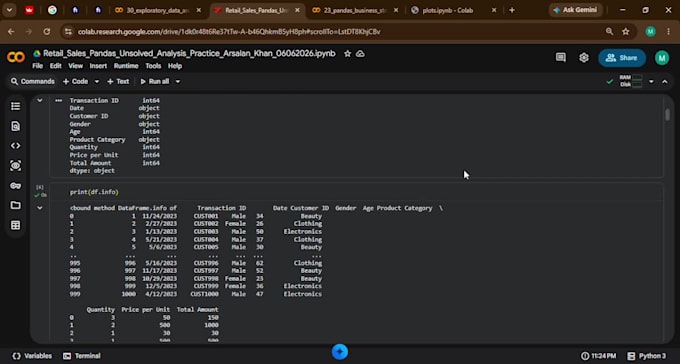Click the browser address bar URL

coord(229,32)
